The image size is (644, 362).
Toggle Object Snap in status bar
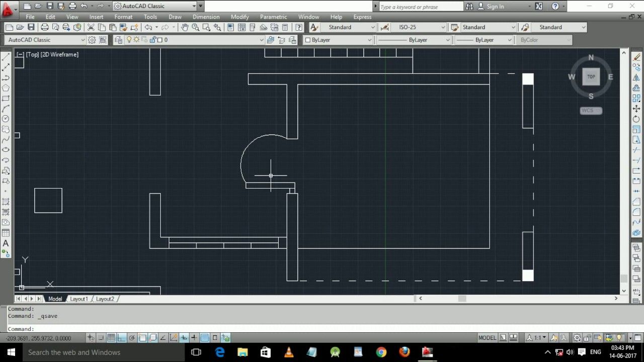pos(142,338)
